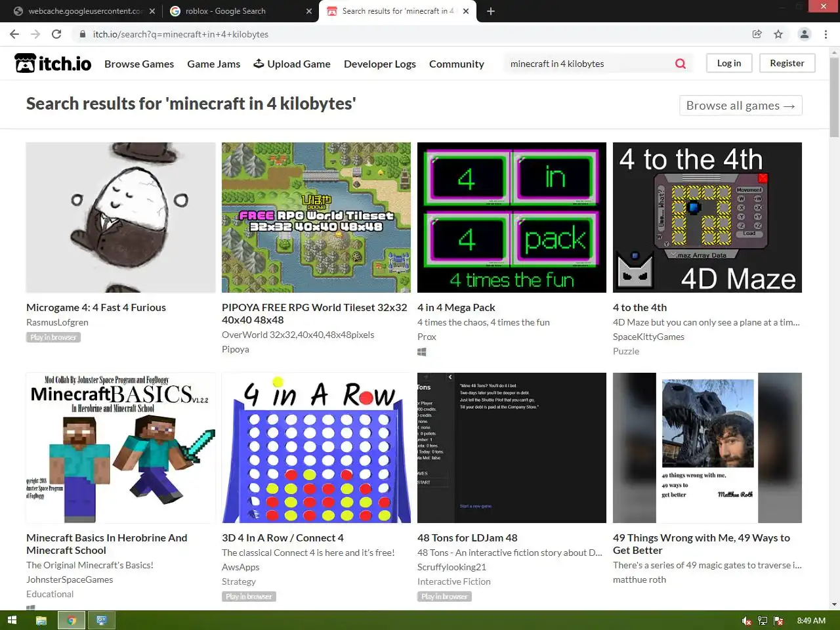Click Upload Game in navigation
The image size is (840, 630).
click(x=292, y=64)
